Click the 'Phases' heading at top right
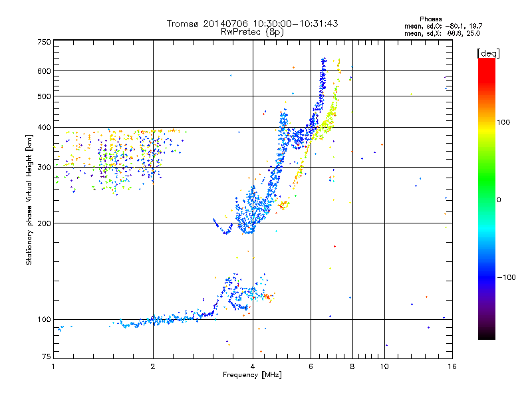 [430, 19]
